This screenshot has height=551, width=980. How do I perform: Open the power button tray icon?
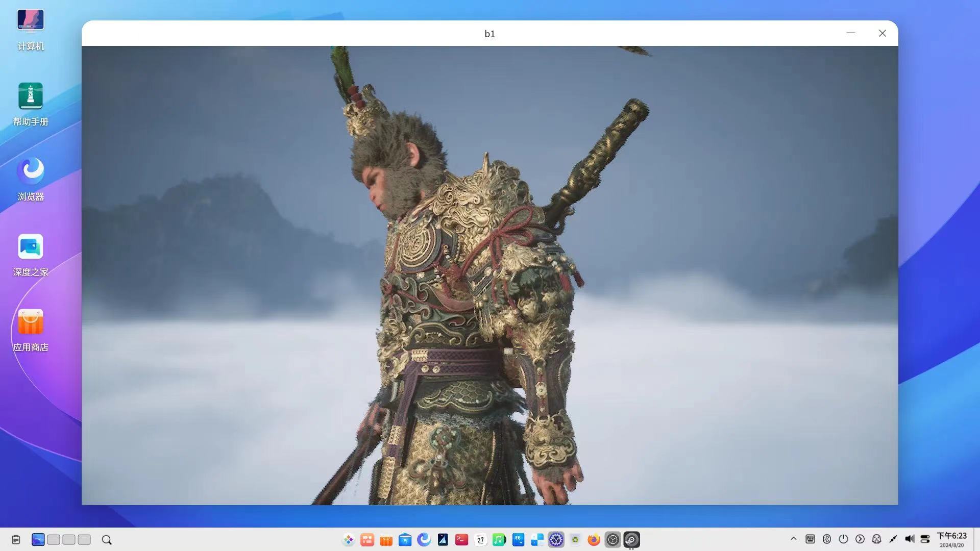click(843, 539)
